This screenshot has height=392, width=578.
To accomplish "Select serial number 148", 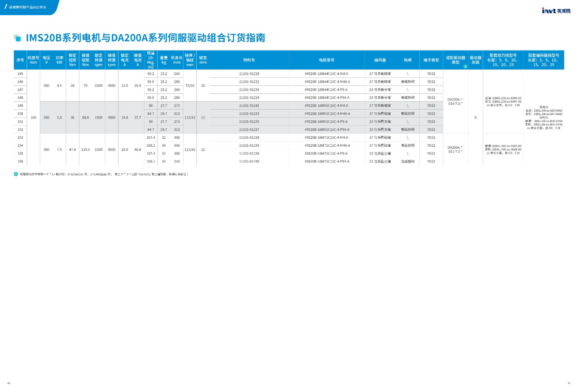I will coord(20,98).
